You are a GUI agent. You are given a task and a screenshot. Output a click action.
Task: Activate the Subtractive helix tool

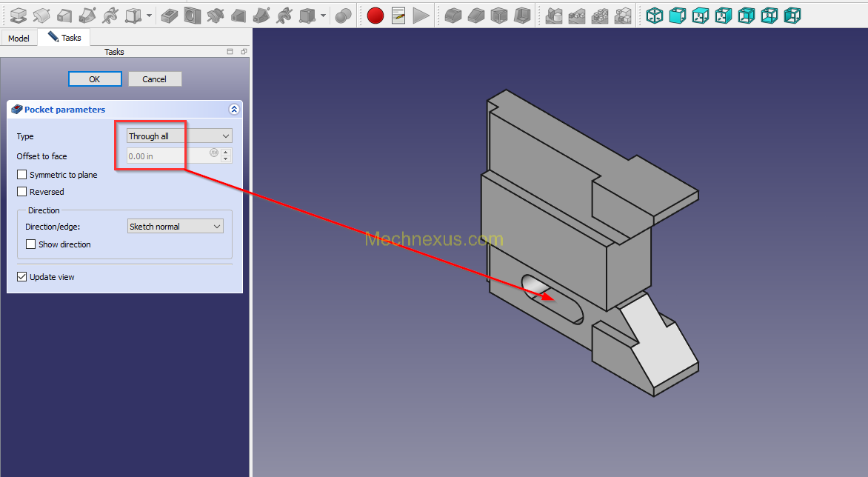[x=284, y=16]
